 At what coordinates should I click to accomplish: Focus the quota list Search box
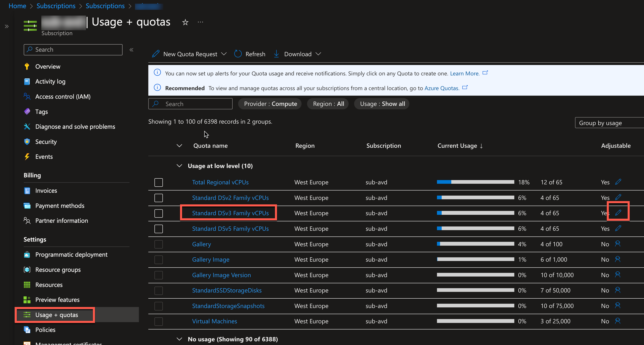pos(190,104)
